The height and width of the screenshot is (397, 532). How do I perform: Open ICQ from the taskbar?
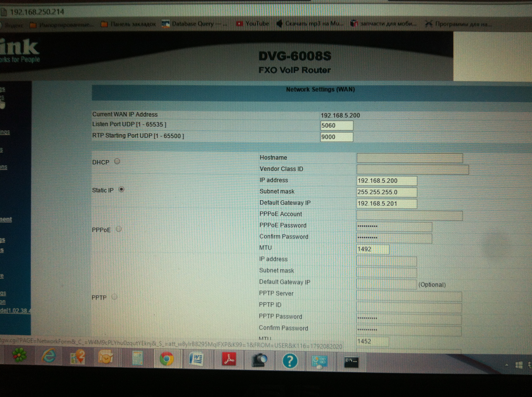[x=20, y=355]
